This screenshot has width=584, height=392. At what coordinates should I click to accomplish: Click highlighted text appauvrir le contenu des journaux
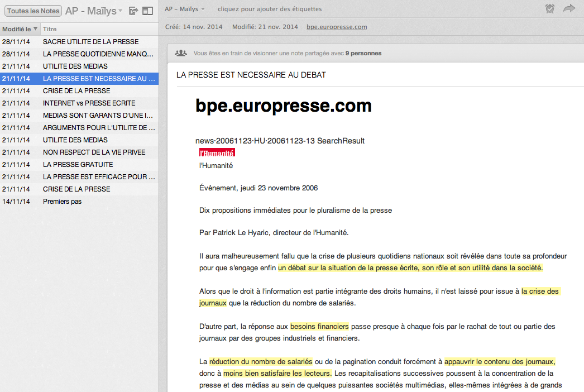(500, 361)
